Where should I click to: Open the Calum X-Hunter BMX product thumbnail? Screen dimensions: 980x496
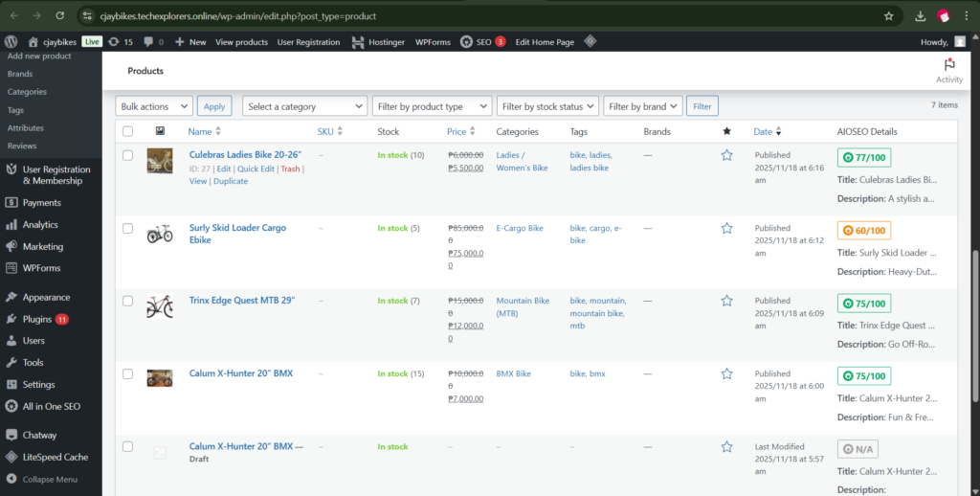point(160,377)
